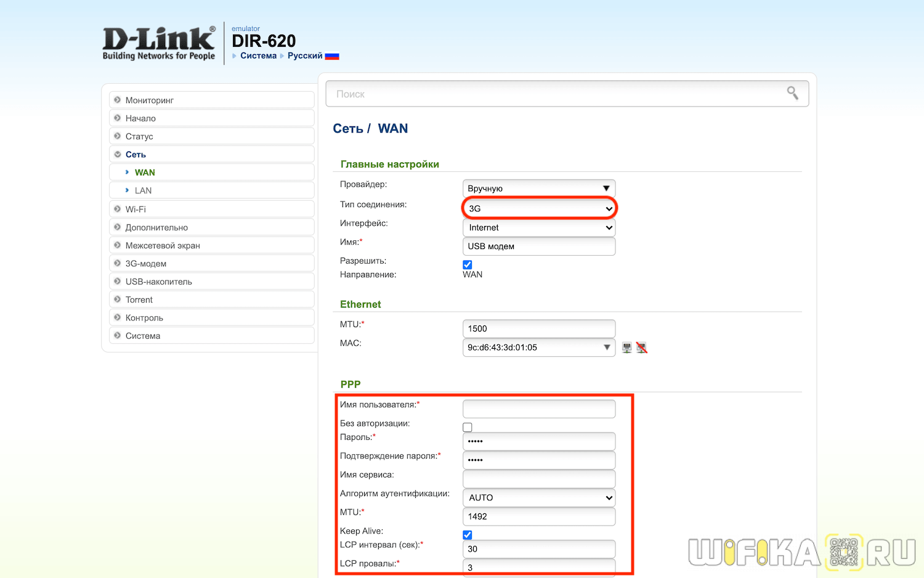Open the 3G-модем sidebar menu

[x=212, y=264]
